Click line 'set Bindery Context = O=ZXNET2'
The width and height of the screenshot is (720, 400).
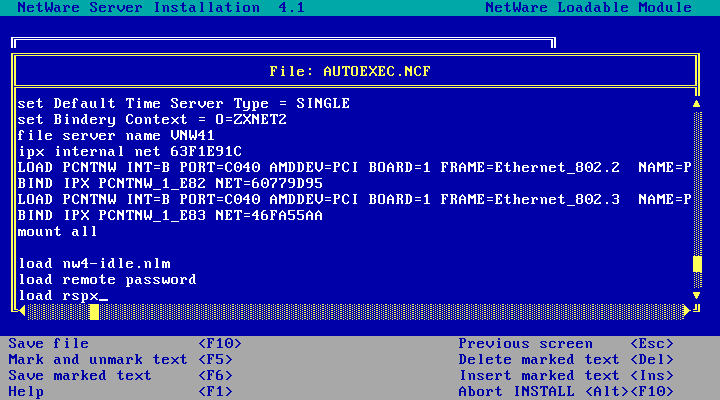click(x=152, y=119)
